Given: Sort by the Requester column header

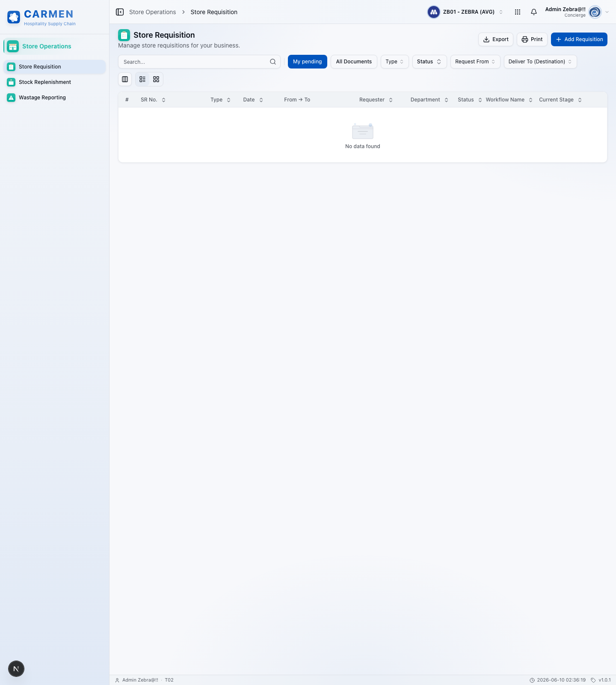Looking at the screenshot, I should tap(376, 100).
